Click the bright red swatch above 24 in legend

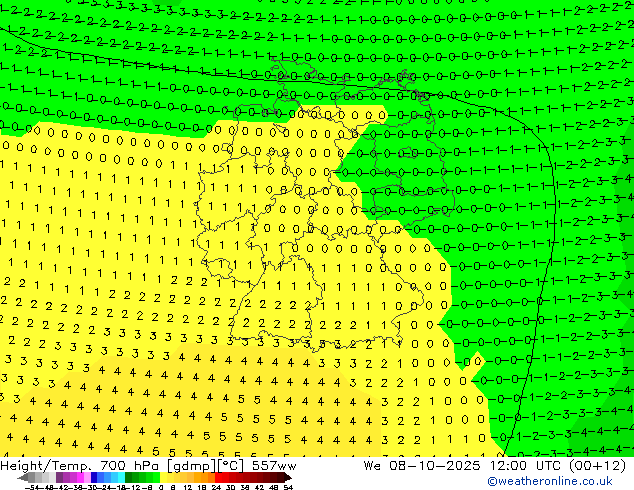pyautogui.click(x=218, y=477)
